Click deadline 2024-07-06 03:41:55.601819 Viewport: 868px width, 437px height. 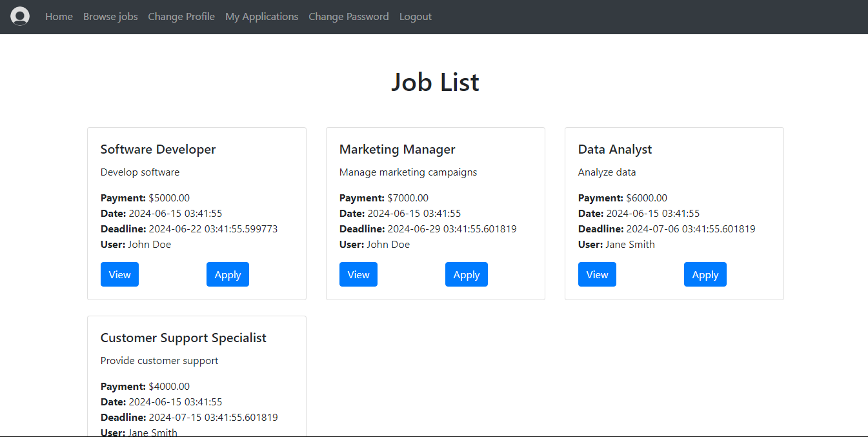[x=691, y=229]
